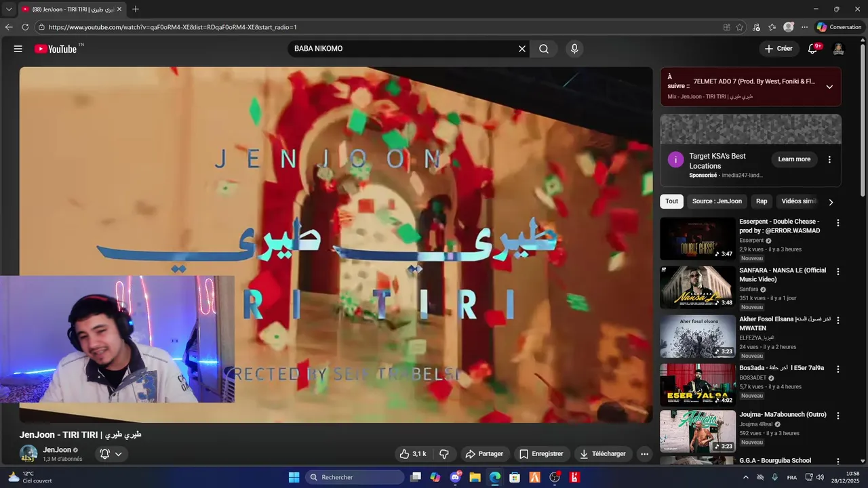This screenshot has width=868, height=488.
Task: Open the media control icon in toolbar
Action: coord(756,27)
